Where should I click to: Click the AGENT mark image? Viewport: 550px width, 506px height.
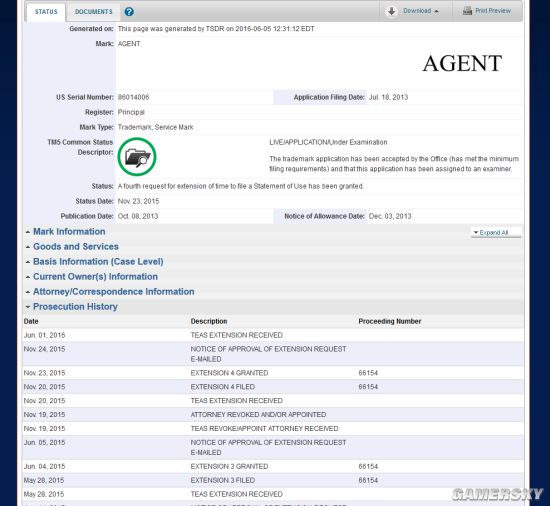tap(462, 63)
